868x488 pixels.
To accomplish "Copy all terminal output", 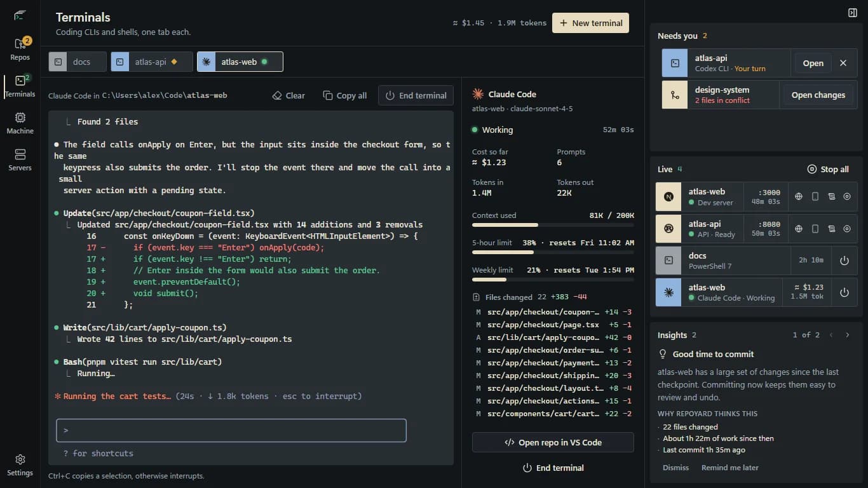I will tap(345, 95).
